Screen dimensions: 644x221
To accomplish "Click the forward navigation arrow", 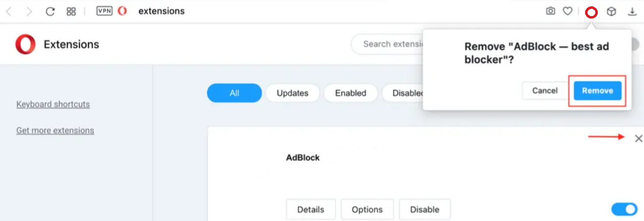I will 29,12.
